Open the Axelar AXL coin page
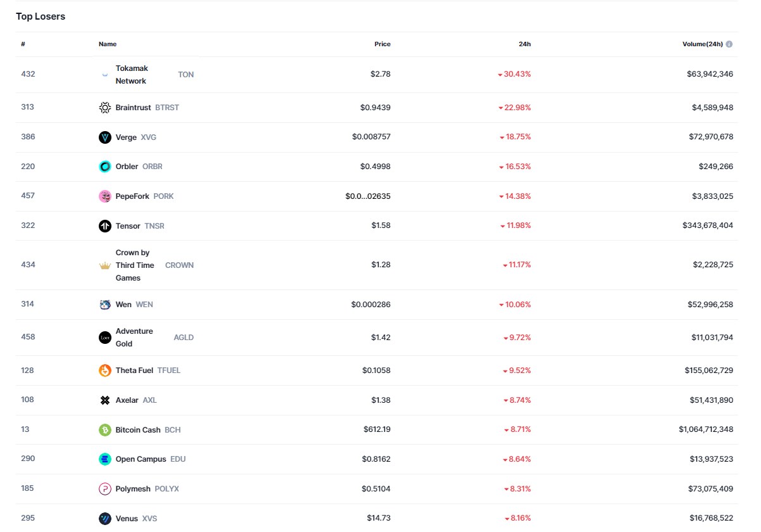 [127, 400]
